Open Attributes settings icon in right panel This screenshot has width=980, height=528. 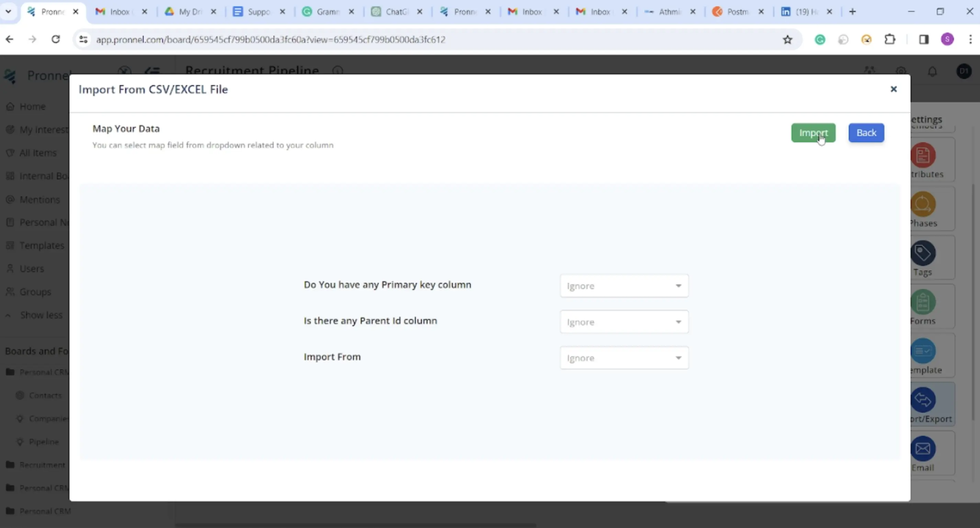click(923, 155)
